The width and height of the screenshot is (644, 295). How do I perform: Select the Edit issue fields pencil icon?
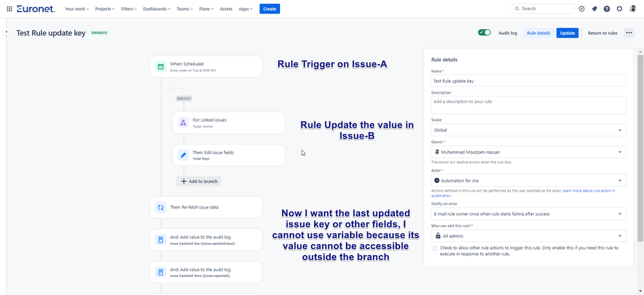coord(183,155)
